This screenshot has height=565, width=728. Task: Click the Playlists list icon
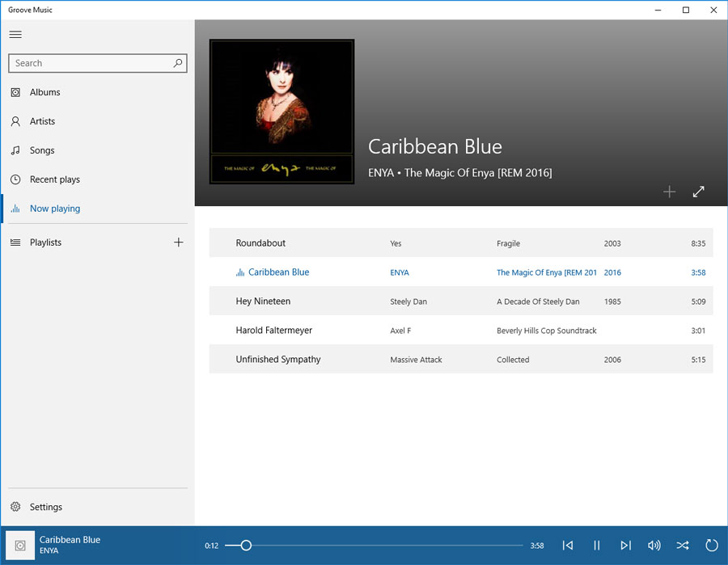pos(15,242)
